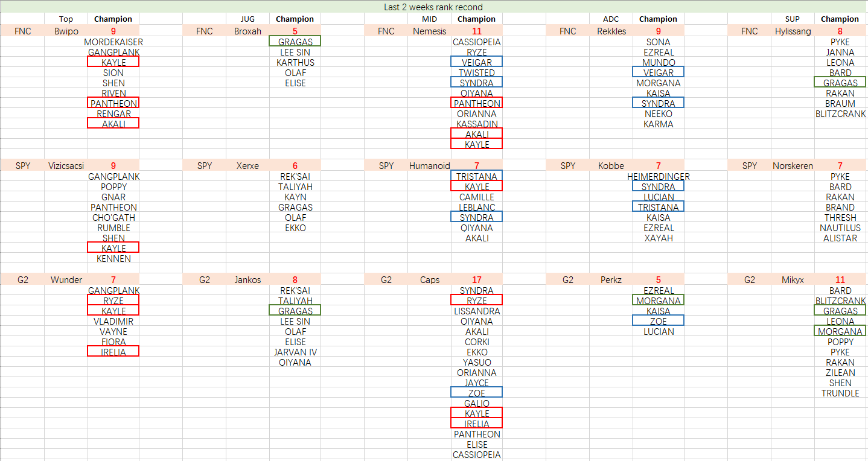
Task: Click the SPY team cell beside Humanoid
Action: 386,166
